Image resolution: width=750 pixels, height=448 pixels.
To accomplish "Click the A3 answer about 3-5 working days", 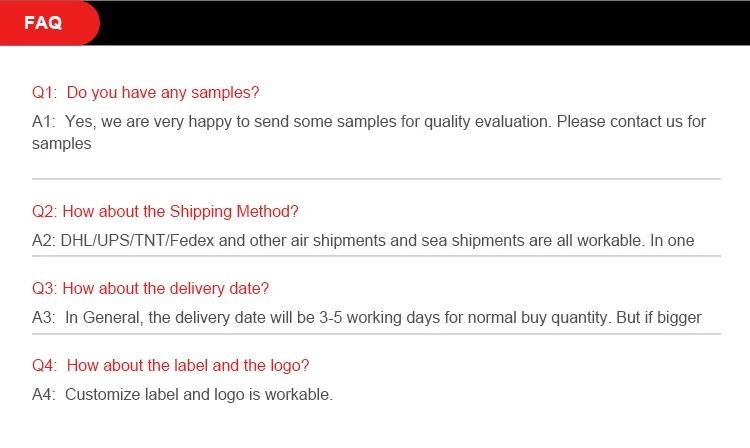I will [x=367, y=317].
